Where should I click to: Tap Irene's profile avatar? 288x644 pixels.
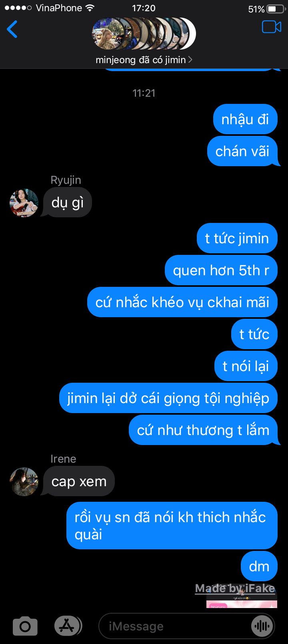click(x=24, y=481)
